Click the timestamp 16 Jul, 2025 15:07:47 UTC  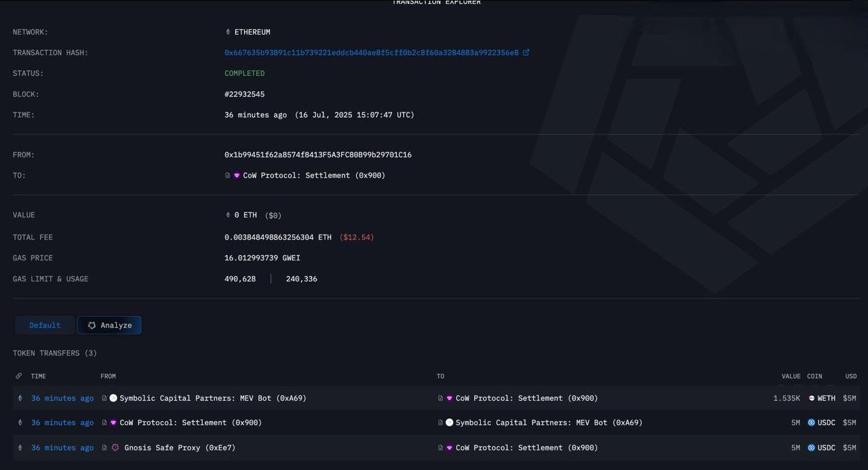tap(355, 115)
